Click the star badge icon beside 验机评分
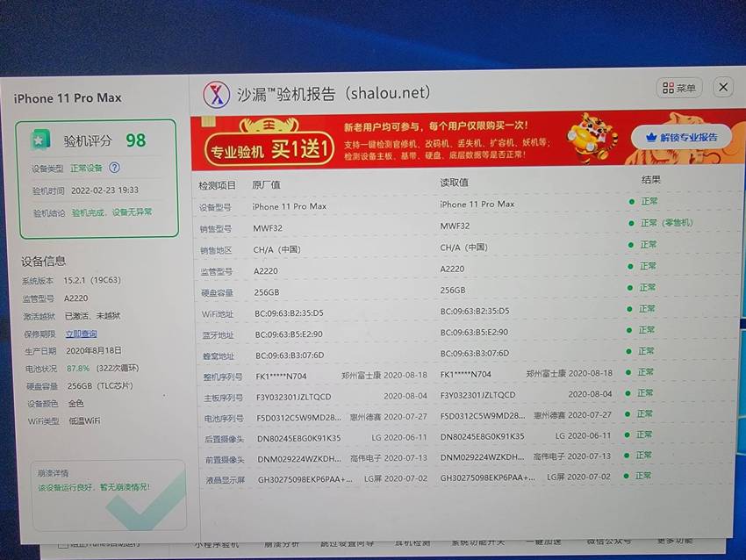The height and width of the screenshot is (560, 746). pyautogui.click(x=40, y=140)
